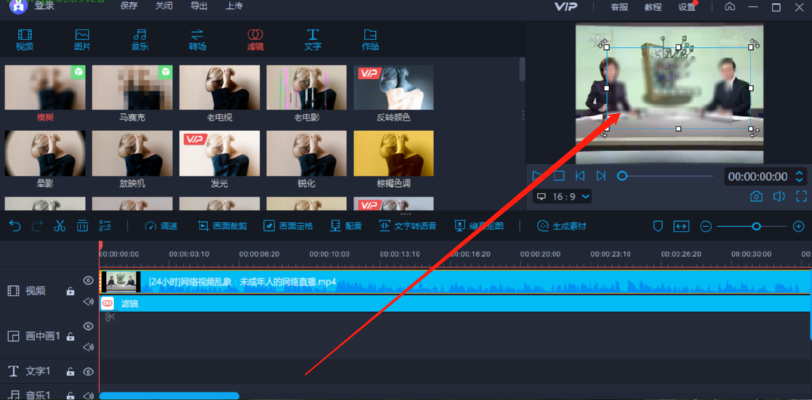Click the 导出 export button

pos(199,6)
